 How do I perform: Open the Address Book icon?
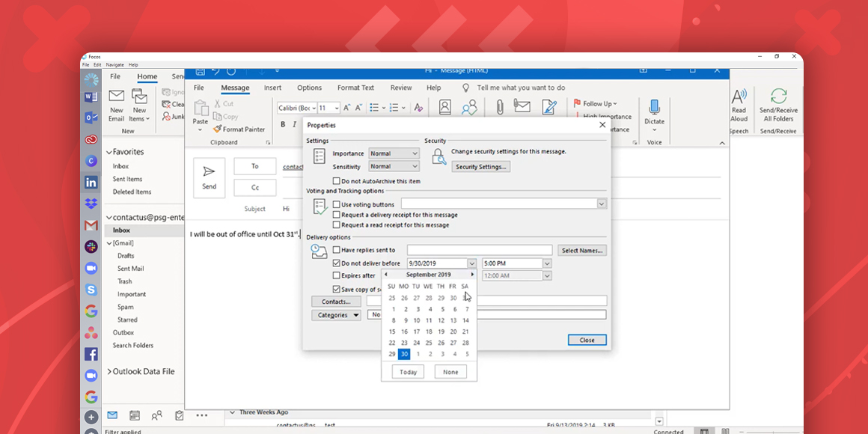click(445, 107)
